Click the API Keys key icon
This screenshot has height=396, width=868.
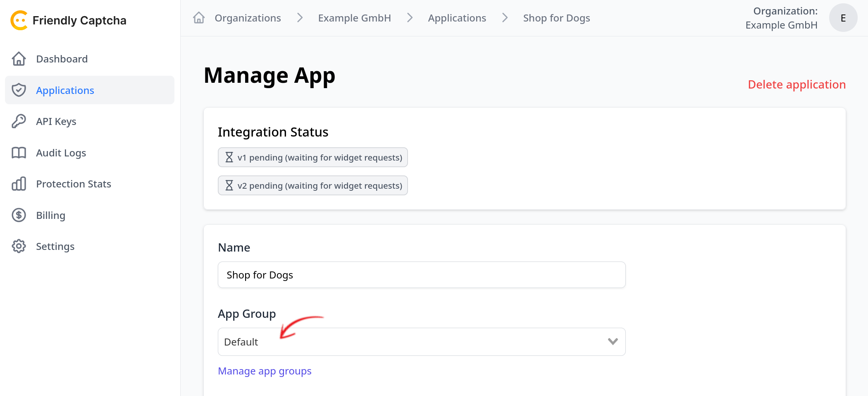tap(19, 121)
